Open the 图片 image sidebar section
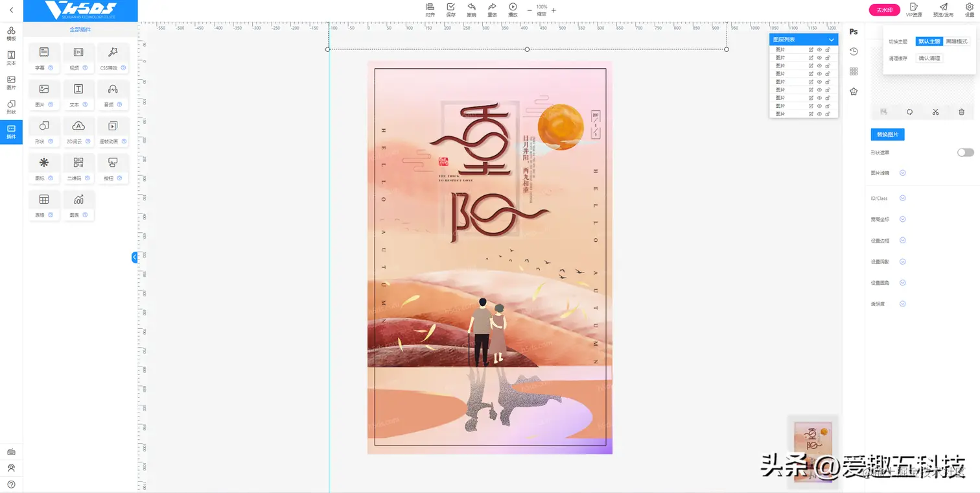980x493 pixels. click(11, 83)
